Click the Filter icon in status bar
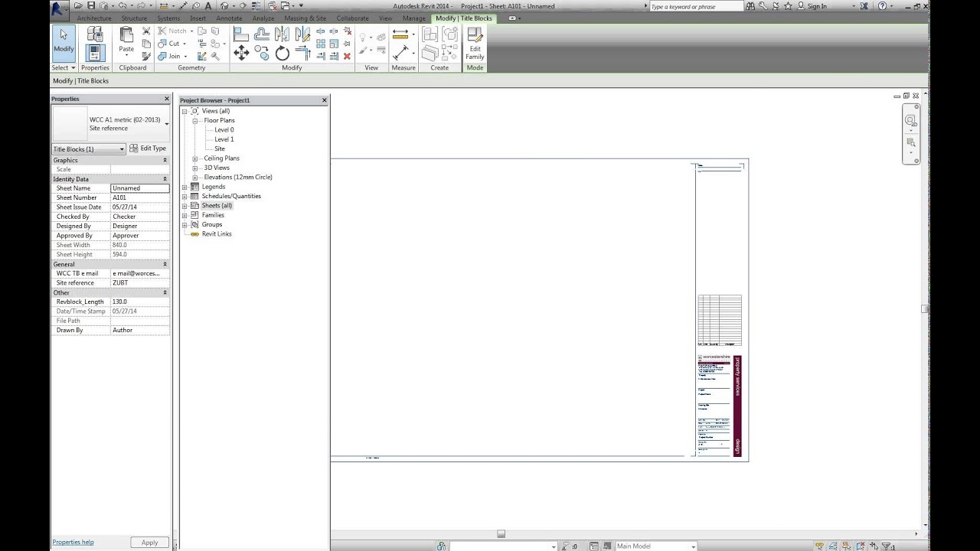The image size is (980, 551). point(886,546)
